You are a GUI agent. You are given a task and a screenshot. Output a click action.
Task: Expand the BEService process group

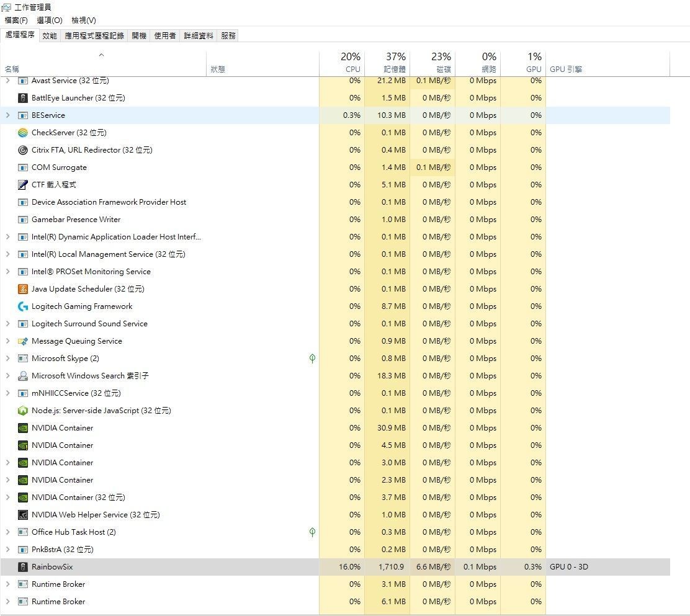click(7, 115)
